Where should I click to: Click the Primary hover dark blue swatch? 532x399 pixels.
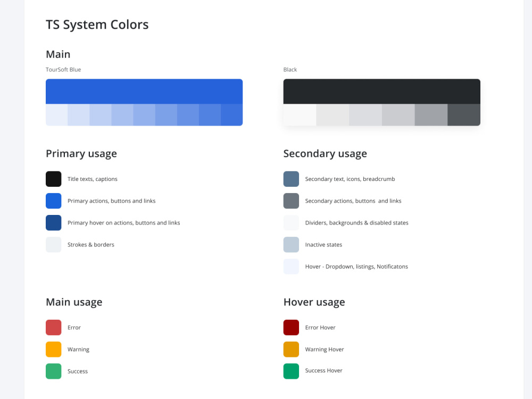(x=54, y=222)
